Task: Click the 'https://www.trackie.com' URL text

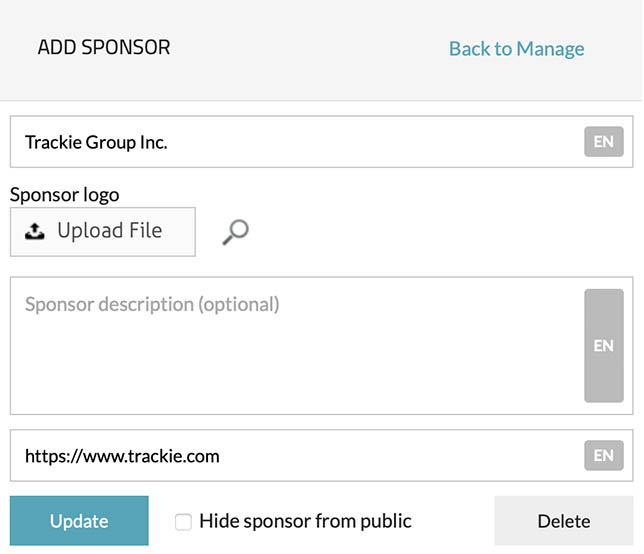Action: coord(122,456)
